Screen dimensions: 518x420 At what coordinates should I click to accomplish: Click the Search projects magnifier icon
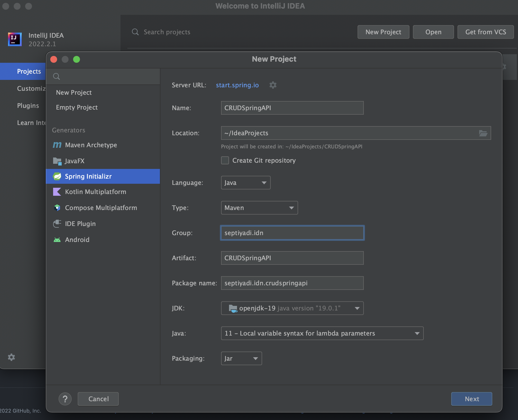point(135,32)
